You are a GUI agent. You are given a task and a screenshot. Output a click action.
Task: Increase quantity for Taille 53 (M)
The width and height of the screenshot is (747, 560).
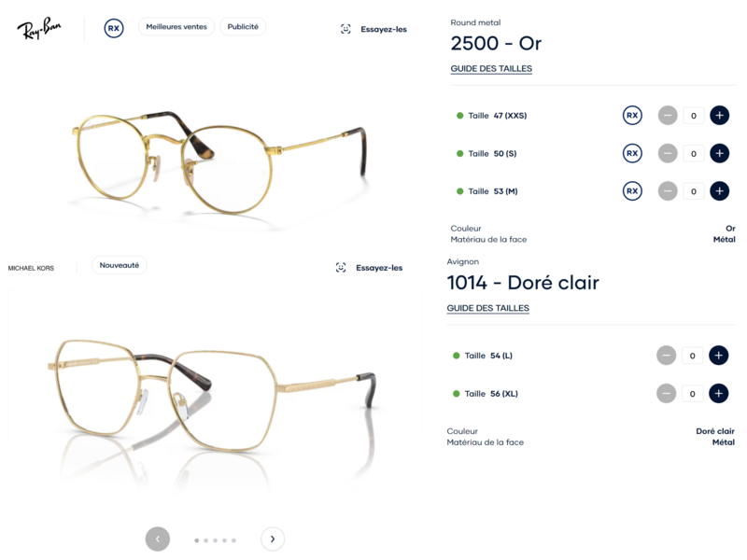tap(719, 191)
